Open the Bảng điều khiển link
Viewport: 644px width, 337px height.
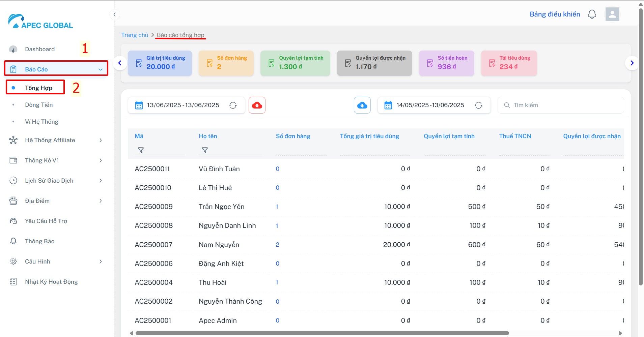(555, 14)
